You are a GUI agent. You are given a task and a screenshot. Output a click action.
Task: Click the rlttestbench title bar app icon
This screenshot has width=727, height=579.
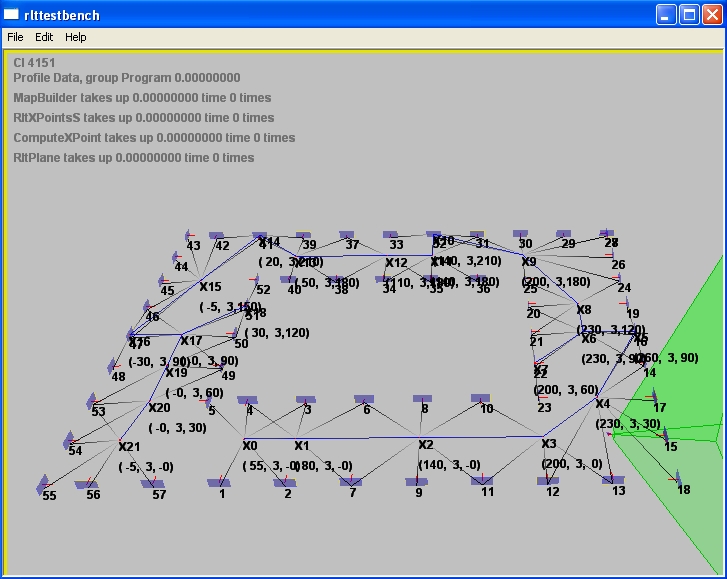(x=12, y=14)
